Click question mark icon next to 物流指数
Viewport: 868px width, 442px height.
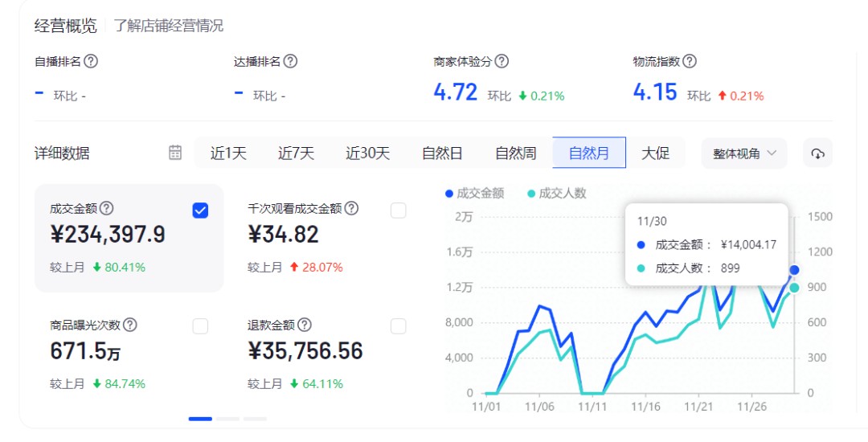[x=689, y=61]
